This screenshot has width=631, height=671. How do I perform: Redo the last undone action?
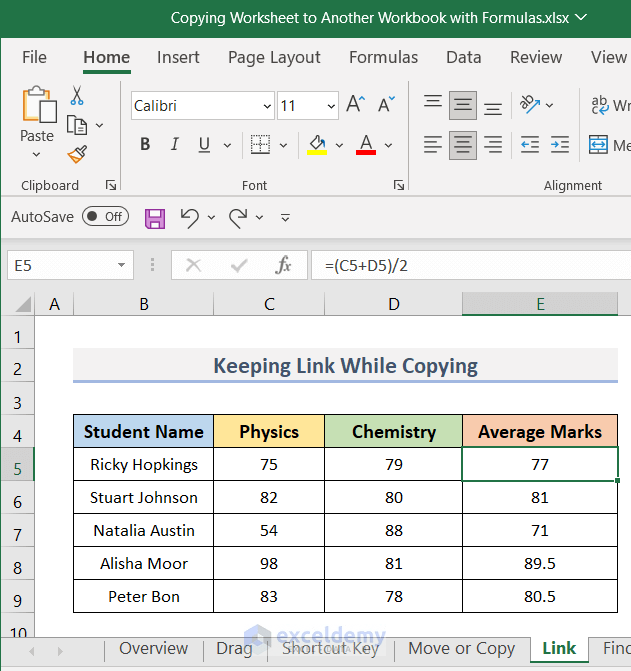pyautogui.click(x=238, y=218)
